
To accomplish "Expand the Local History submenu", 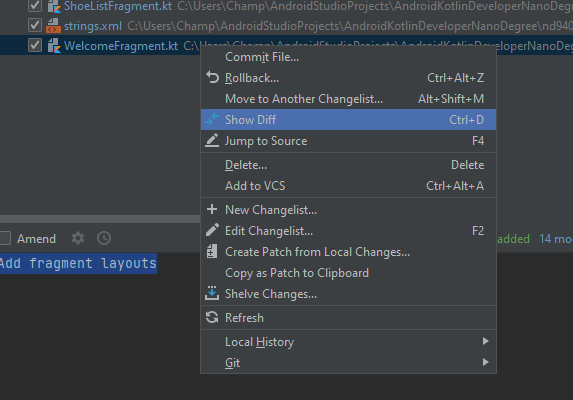I will click(x=348, y=342).
